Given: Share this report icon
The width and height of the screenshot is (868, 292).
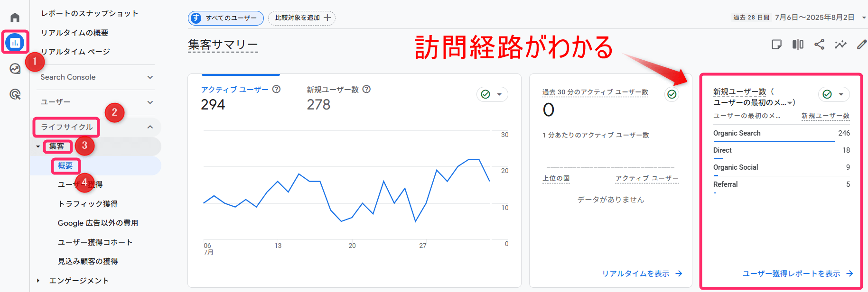Looking at the screenshot, I should click(819, 45).
